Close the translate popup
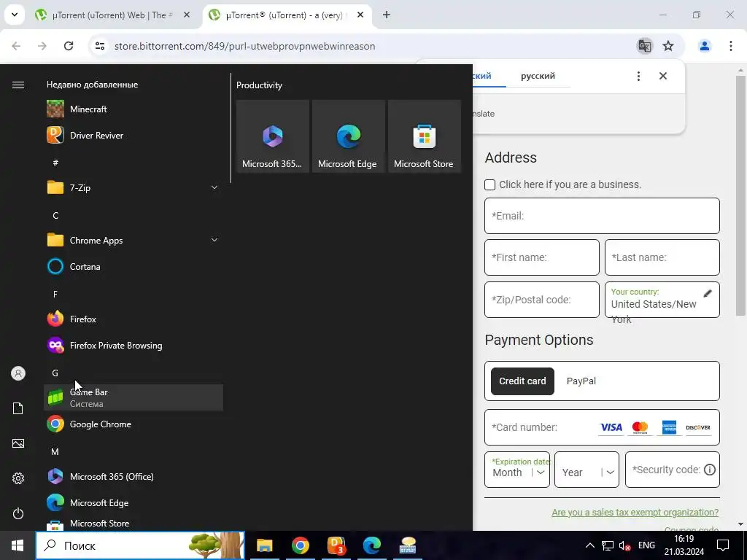The height and width of the screenshot is (560, 747). [x=662, y=76]
